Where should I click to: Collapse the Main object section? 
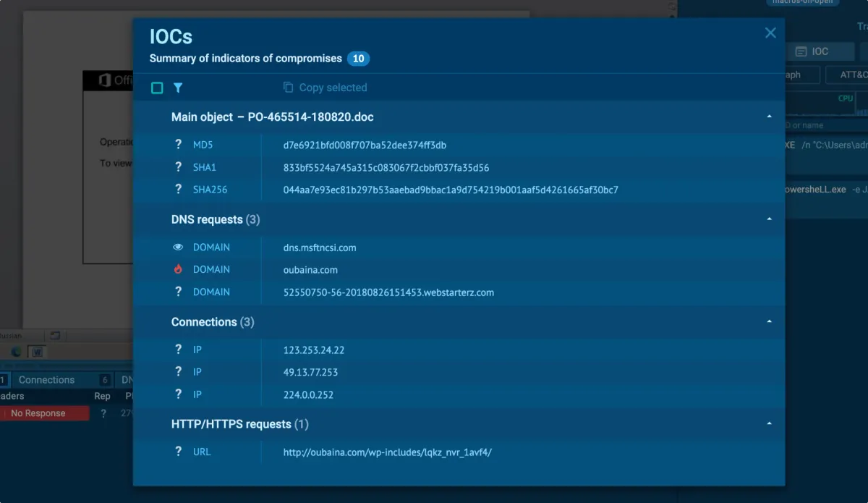click(769, 117)
